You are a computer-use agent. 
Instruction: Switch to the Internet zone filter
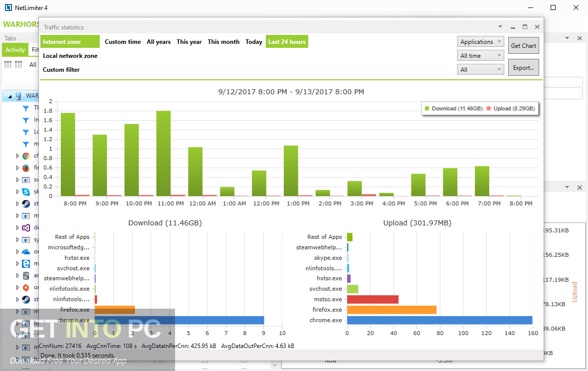click(70, 42)
